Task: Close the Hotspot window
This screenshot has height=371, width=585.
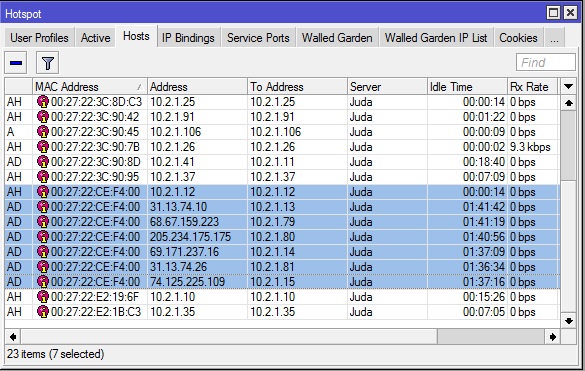Action: pos(570,13)
